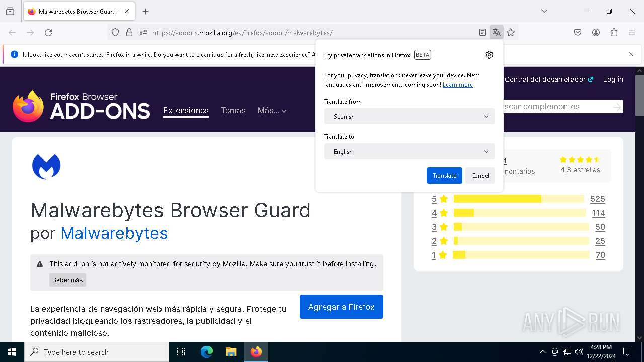
Task: Open the notification center icon
Action: click(x=627, y=352)
